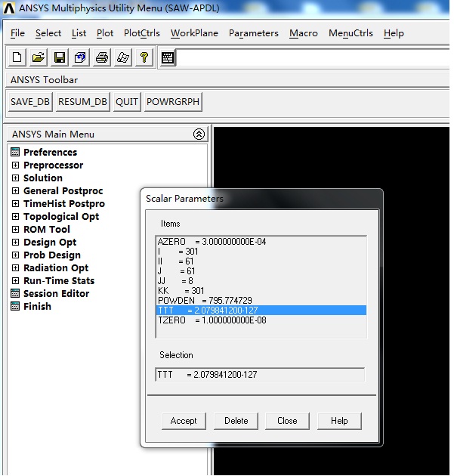Select the KK = 301 parameter row

pos(261,291)
